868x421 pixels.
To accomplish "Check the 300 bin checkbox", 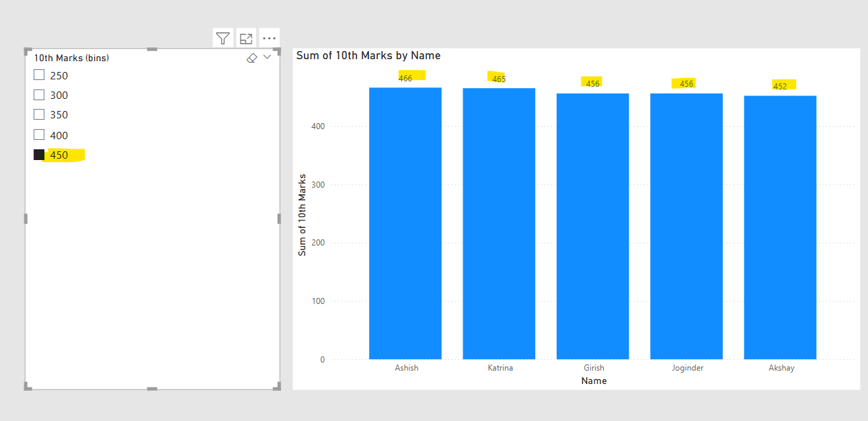I will click(x=39, y=95).
